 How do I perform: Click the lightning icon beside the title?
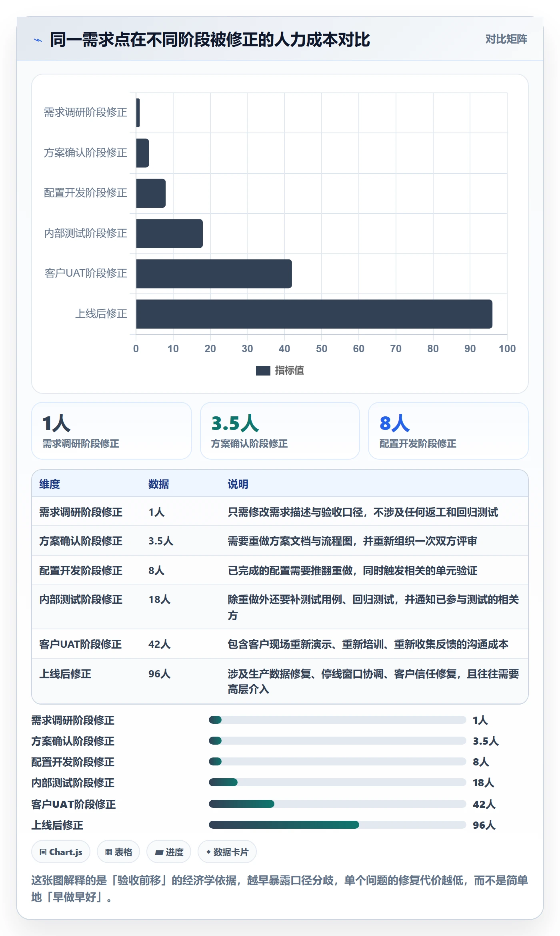tap(38, 40)
